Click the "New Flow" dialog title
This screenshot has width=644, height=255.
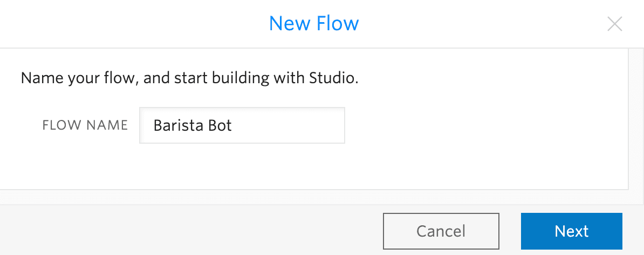coord(314,24)
